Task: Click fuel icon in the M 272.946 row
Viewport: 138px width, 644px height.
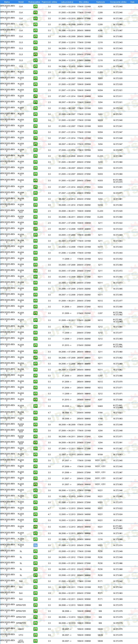Action: coord(35,491)
